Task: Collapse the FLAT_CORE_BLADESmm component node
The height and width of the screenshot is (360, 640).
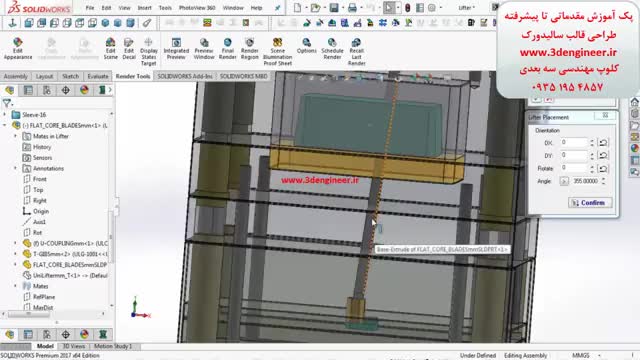Action: pos(5,125)
